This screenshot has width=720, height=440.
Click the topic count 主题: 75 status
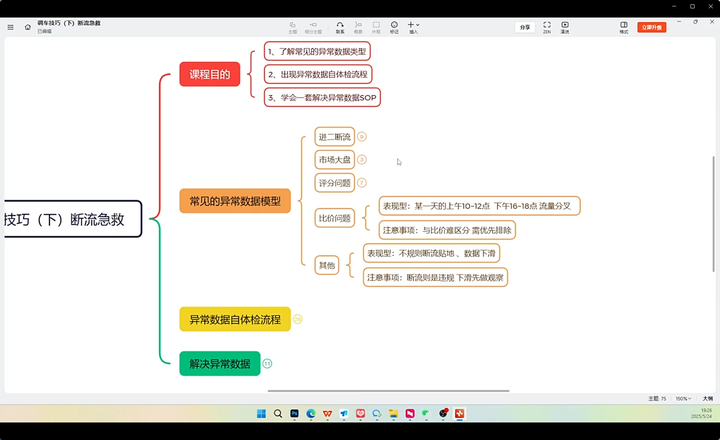pyautogui.click(x=657, y=399)
